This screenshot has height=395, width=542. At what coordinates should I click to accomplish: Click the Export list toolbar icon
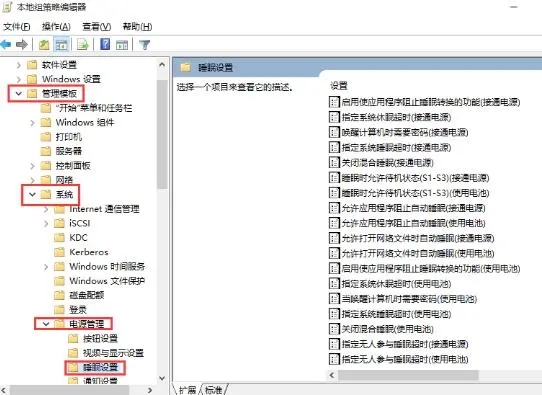83,45
